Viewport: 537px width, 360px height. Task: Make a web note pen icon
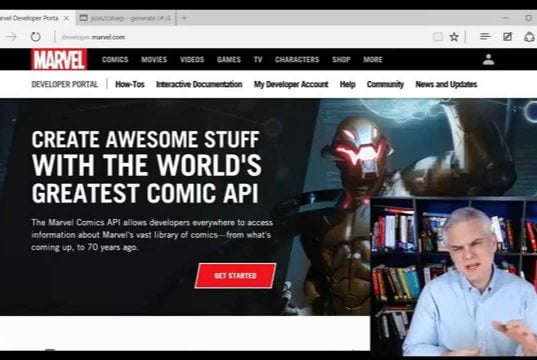coord(507,37)
